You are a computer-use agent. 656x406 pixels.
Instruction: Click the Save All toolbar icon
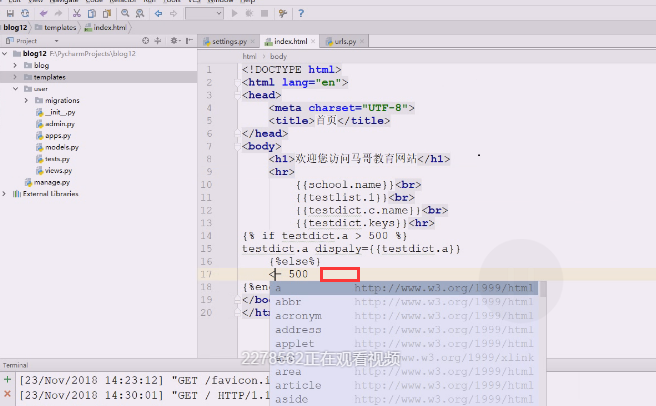click(10, 13)
